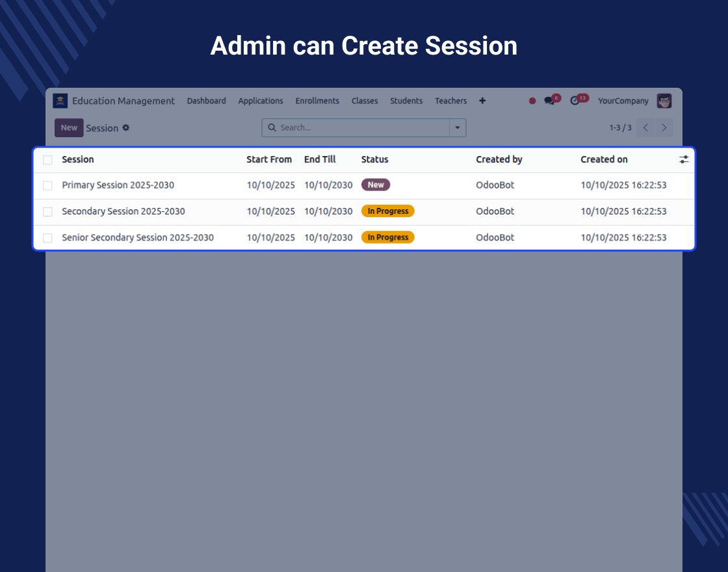Viewport: 728px width, 572px height.
Task: Click the New status badge
Action: (x=376, y=185)
